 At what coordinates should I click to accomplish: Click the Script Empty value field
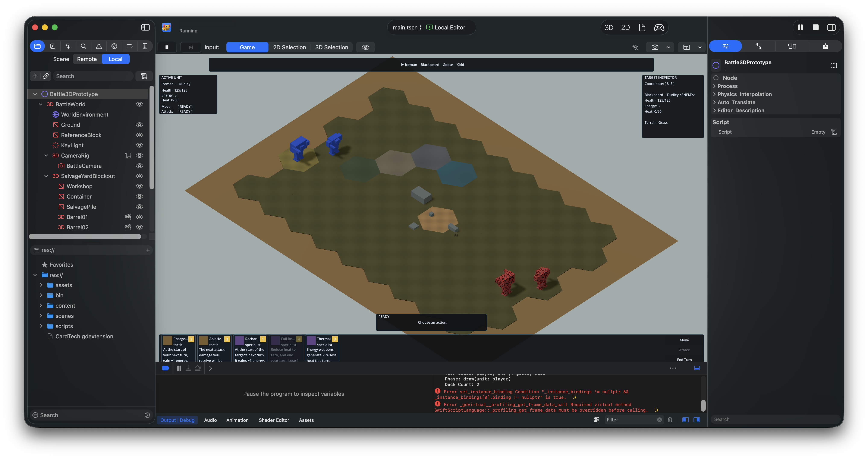point(818,132)
